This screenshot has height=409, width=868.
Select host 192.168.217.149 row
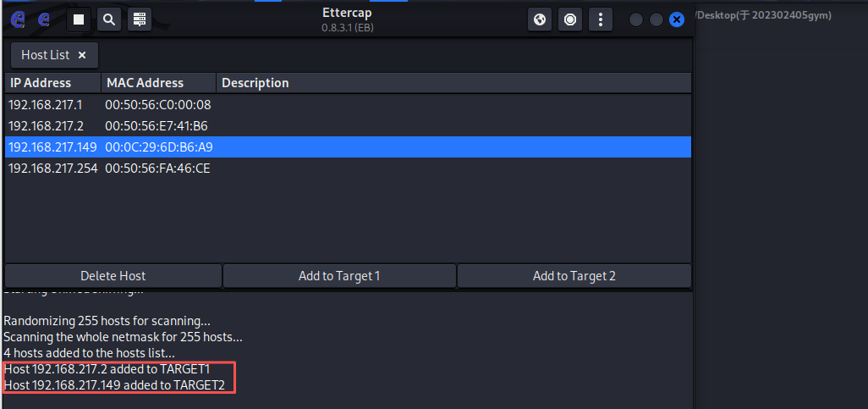(348, 146)
